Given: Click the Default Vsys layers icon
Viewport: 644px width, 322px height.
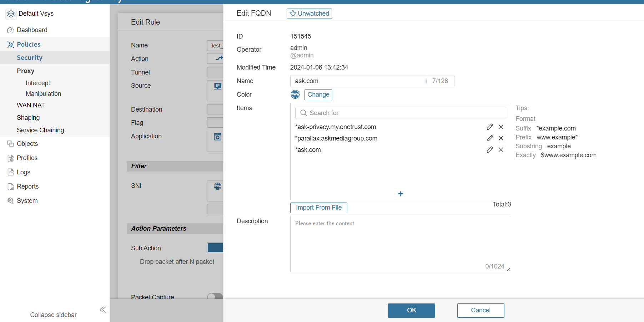Looking at the screenshot, I should click(x=11, y=14).
